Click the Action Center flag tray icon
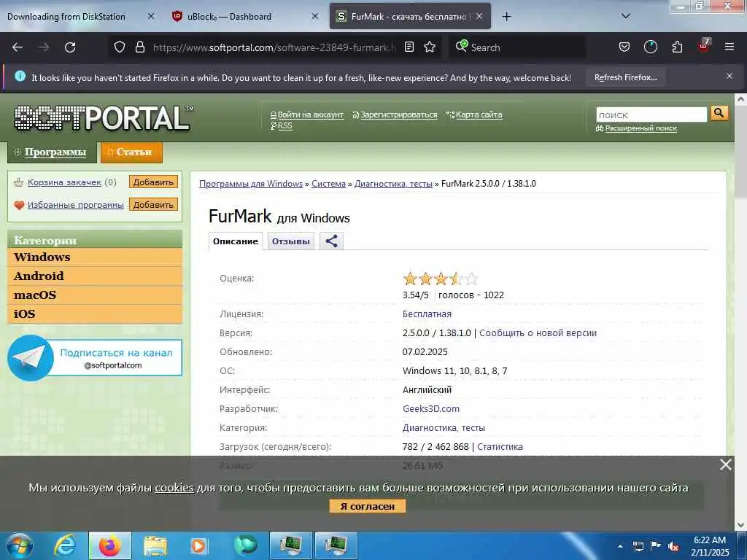 [656, 546]
